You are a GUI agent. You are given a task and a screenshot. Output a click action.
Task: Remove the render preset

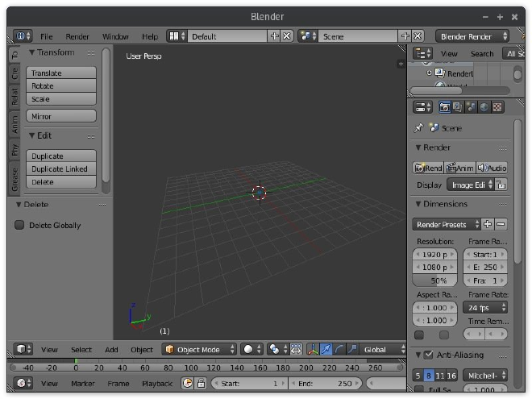tap(501, 224)
